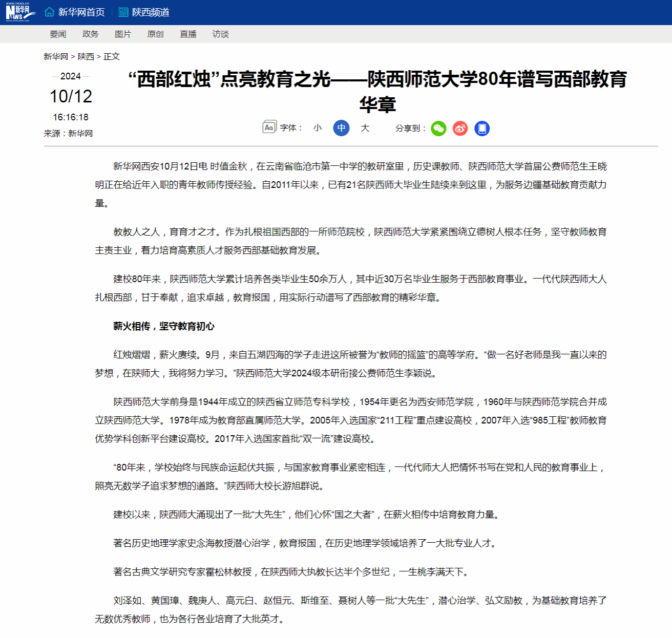
Task: Open the 图片 menu item
Action: pyautogui.click(x=123, y=34)
